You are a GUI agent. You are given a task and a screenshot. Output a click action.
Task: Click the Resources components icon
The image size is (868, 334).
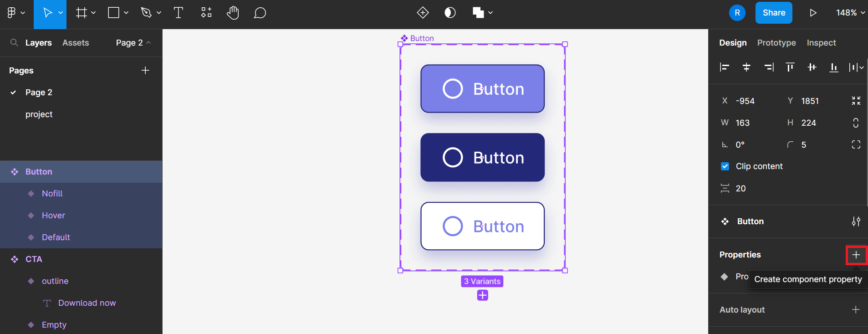point(206,13)
